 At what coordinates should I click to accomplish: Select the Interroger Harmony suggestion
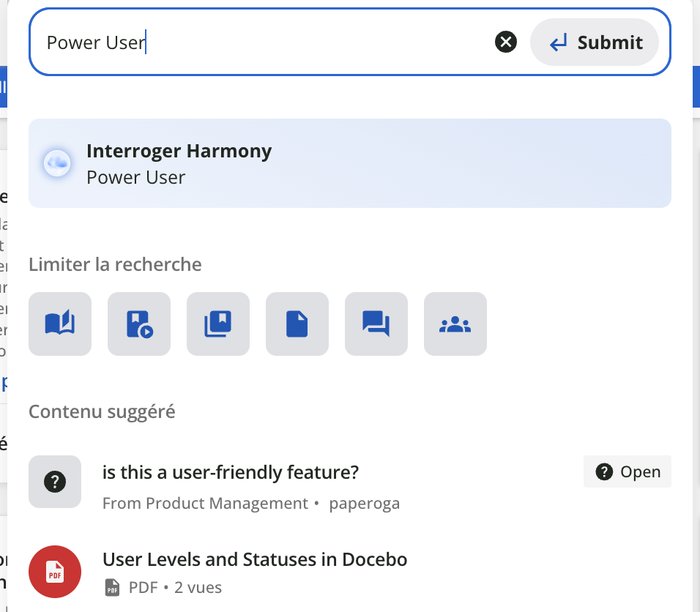350,163
